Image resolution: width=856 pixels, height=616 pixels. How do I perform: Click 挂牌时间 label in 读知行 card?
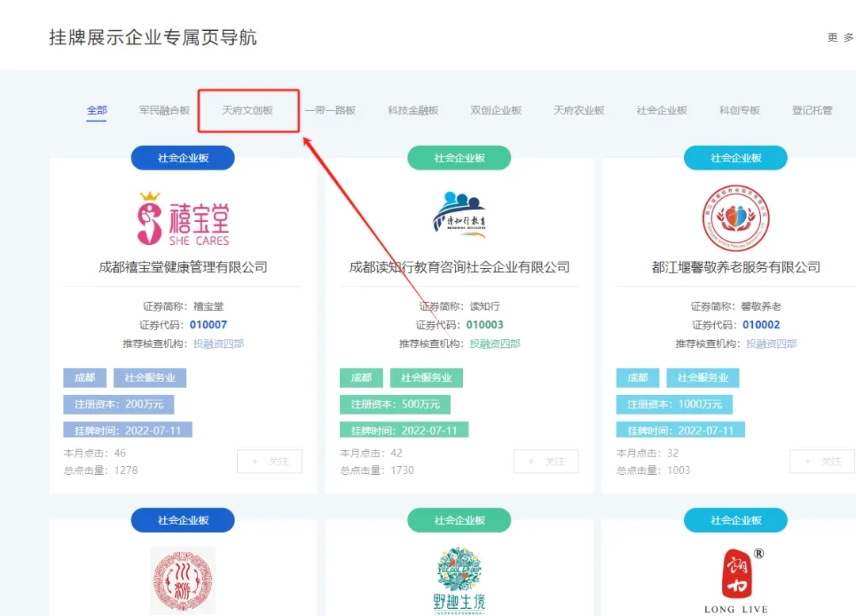pos(404,430)
